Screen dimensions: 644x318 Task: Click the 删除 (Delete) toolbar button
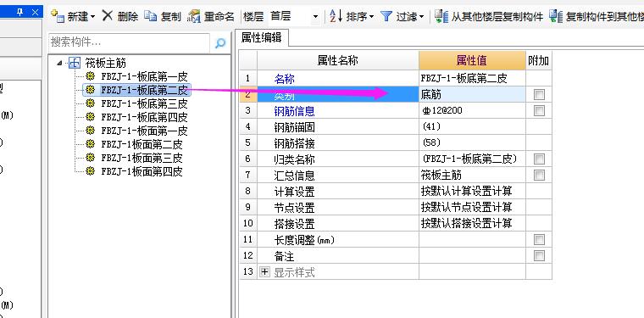pos(120,16)
